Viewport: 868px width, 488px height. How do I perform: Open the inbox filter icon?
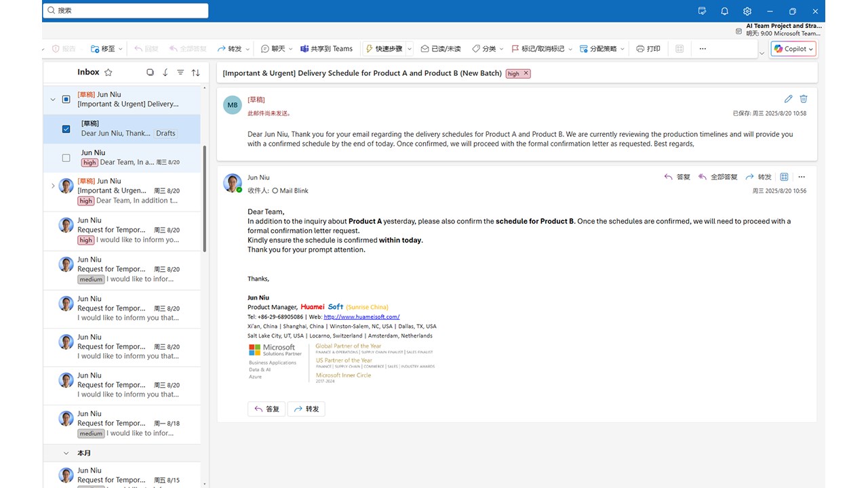(180, 73)
